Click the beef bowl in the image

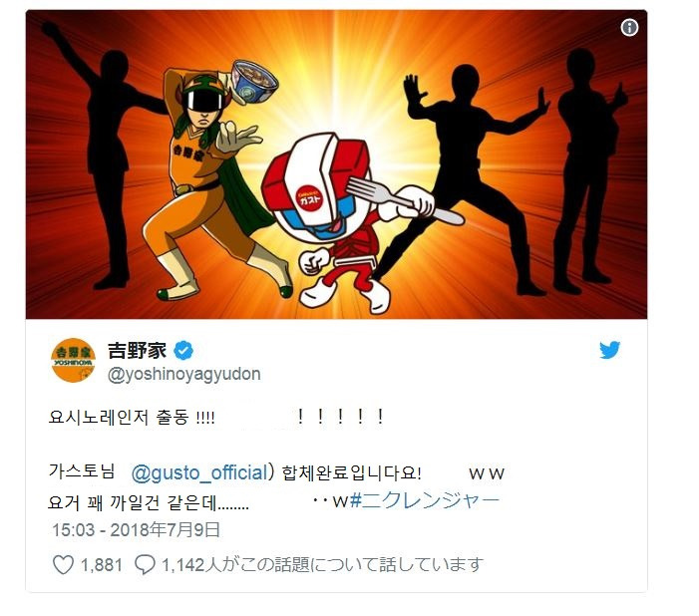point(255,81)
